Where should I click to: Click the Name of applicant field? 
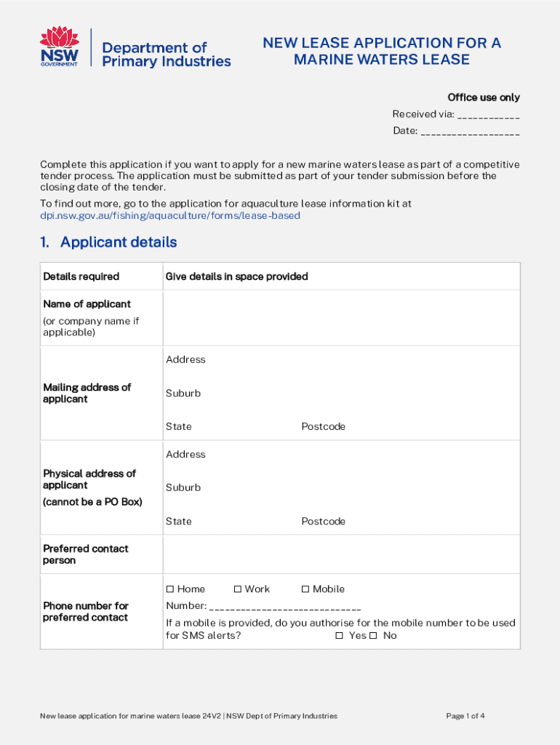[x=340, y=318]
